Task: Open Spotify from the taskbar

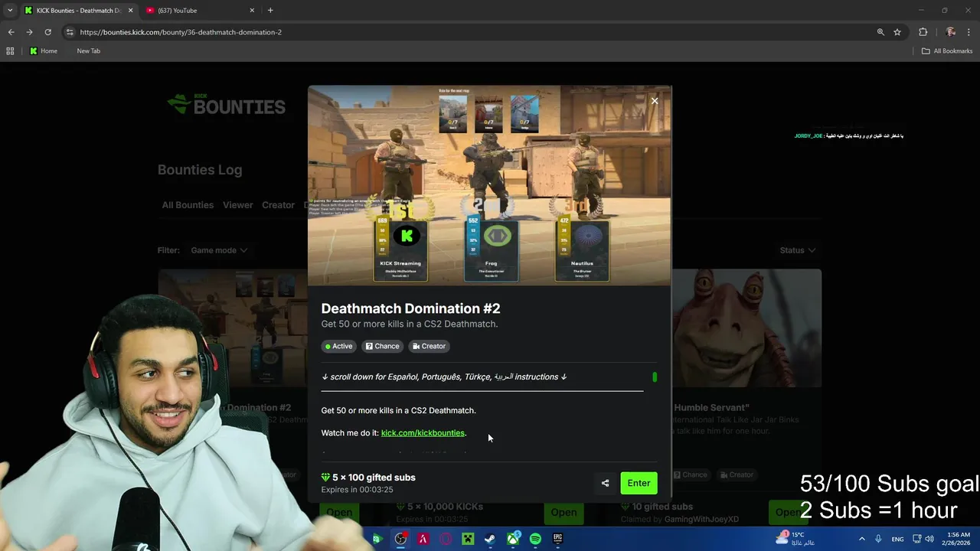Action: (x=535, y=539)
